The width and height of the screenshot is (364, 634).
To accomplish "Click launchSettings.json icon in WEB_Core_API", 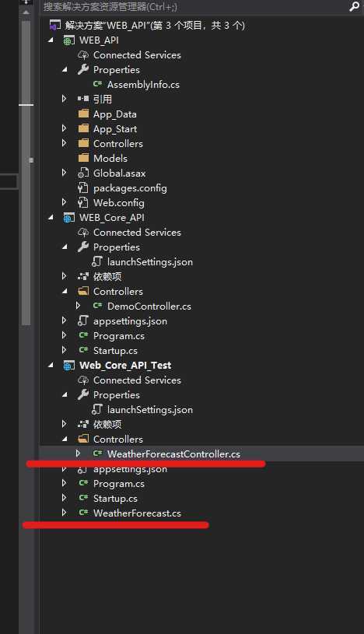I will 96,261.
